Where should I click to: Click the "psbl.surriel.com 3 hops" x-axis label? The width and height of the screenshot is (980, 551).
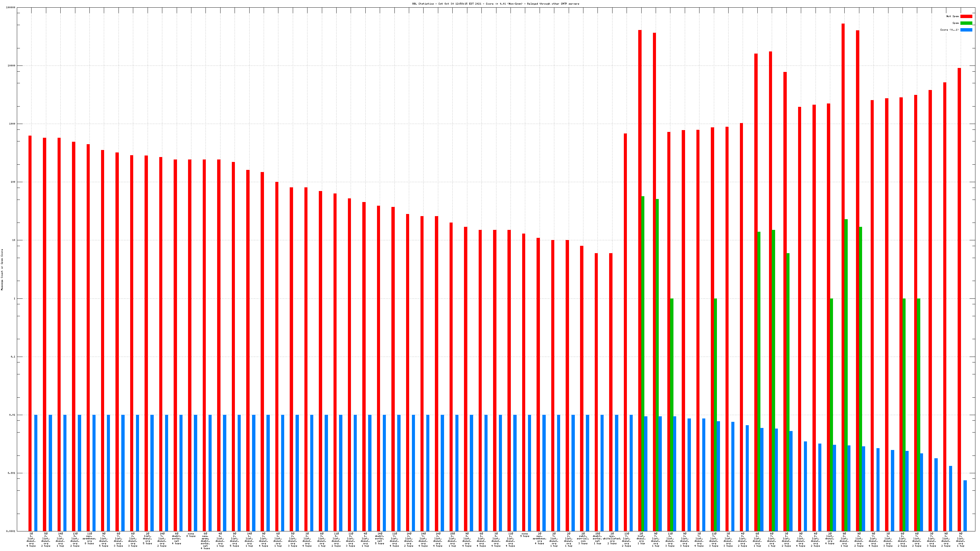583,538
